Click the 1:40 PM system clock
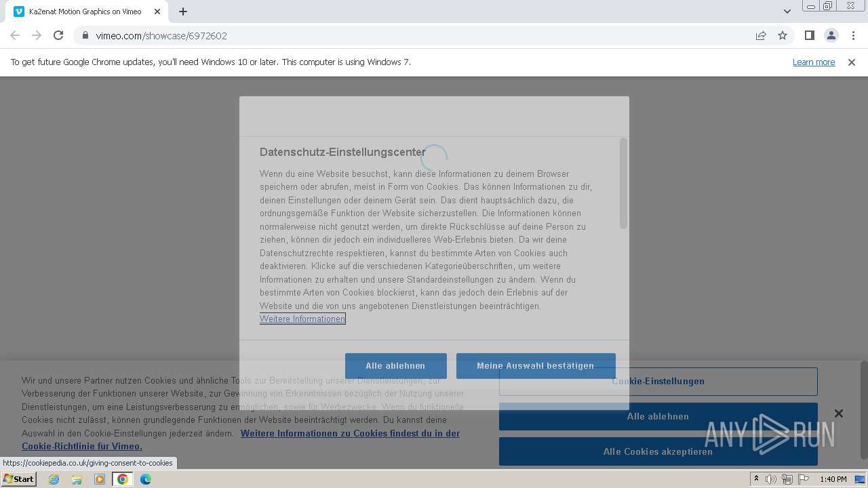The image size is (868, 488). tap(833, 479)
